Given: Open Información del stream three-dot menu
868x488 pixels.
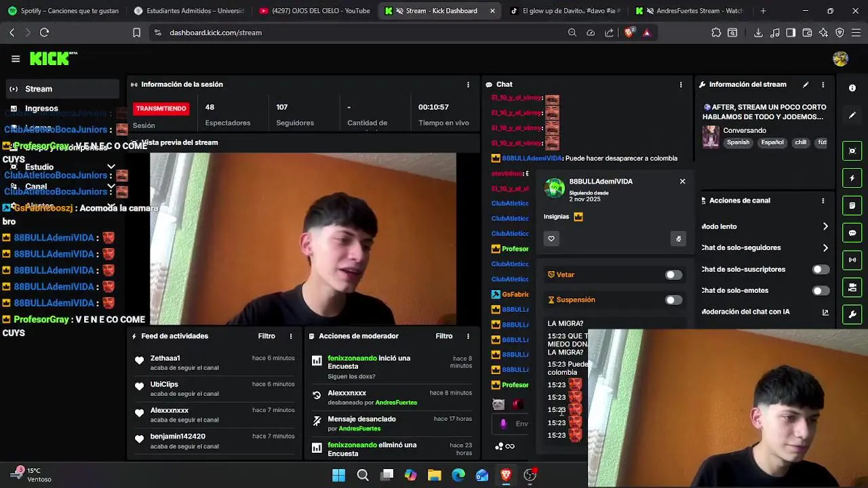Looking at the screenshot, I should 823,85.
